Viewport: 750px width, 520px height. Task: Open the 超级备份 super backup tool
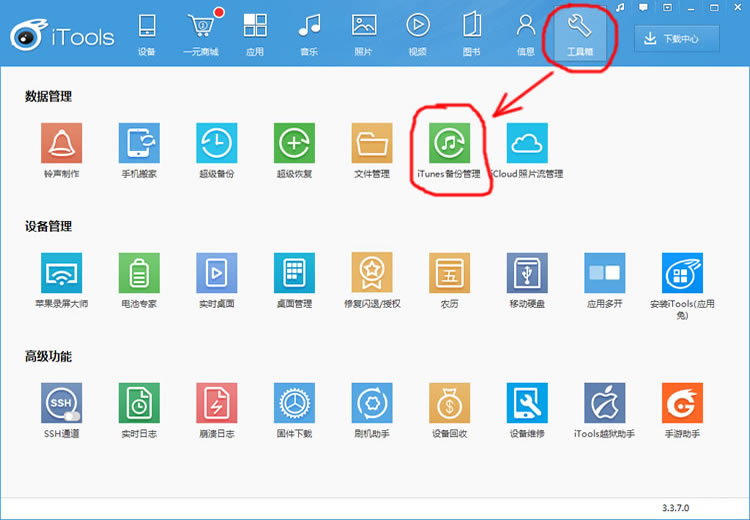click(217, 143)
